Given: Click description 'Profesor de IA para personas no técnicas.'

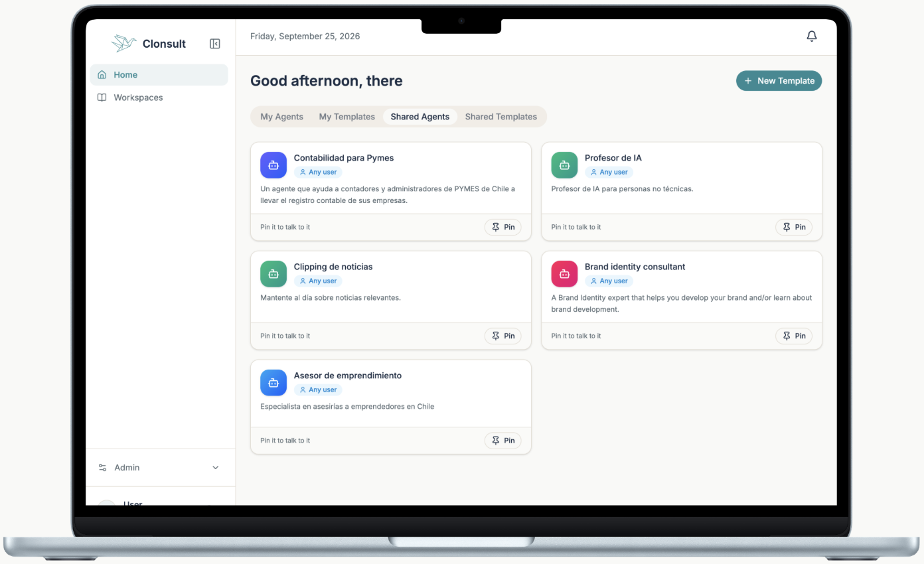Looking at the screenshot, I should 622,189.
